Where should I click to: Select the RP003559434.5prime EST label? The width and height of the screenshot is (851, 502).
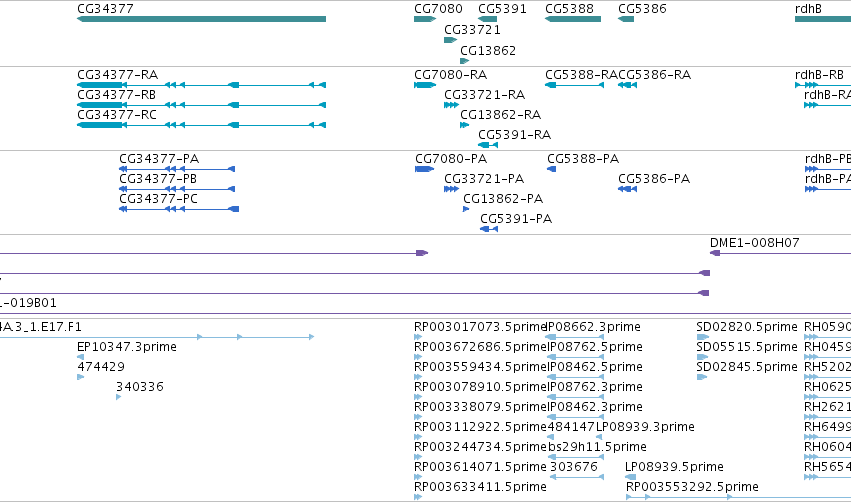pos(480,367)
